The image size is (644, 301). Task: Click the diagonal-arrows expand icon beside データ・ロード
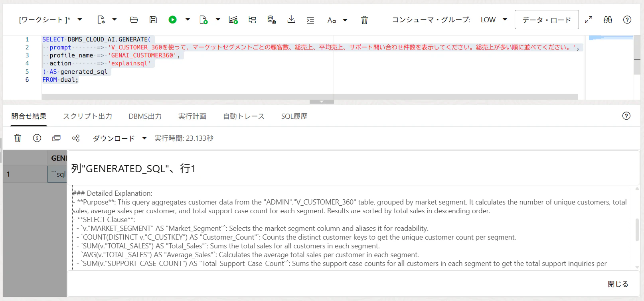coord(589,20)
